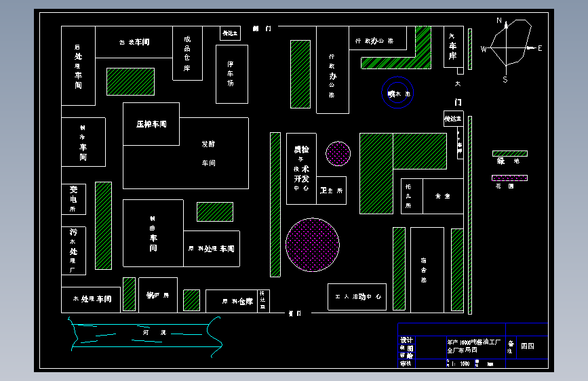
Task: Pick the 传达室 box adjoining 原料仓库
Action: coord(263,301)
